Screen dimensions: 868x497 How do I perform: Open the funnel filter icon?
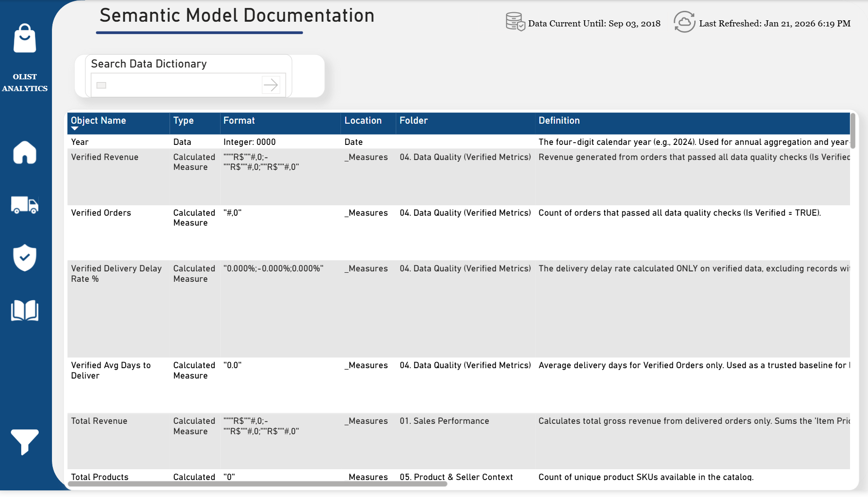pos(25,442)
